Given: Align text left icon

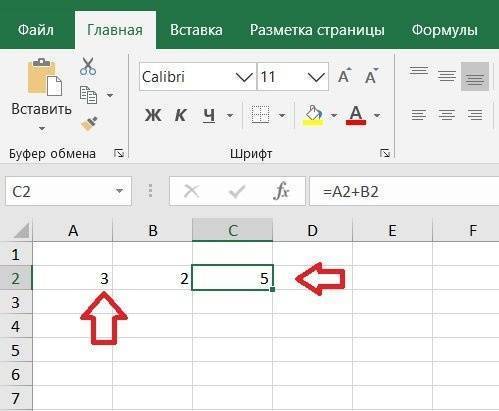Looking at the screenshot, I should [x=419, y=115].
